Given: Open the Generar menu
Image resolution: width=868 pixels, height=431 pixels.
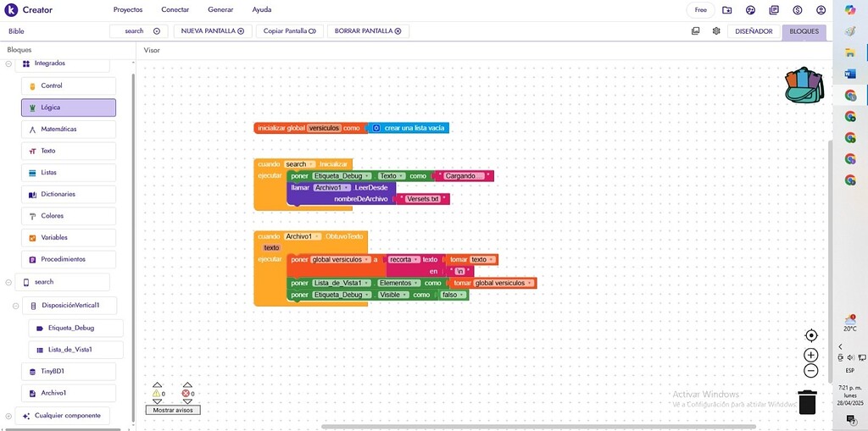Looking at the screenshot, I should coord(220,10).
